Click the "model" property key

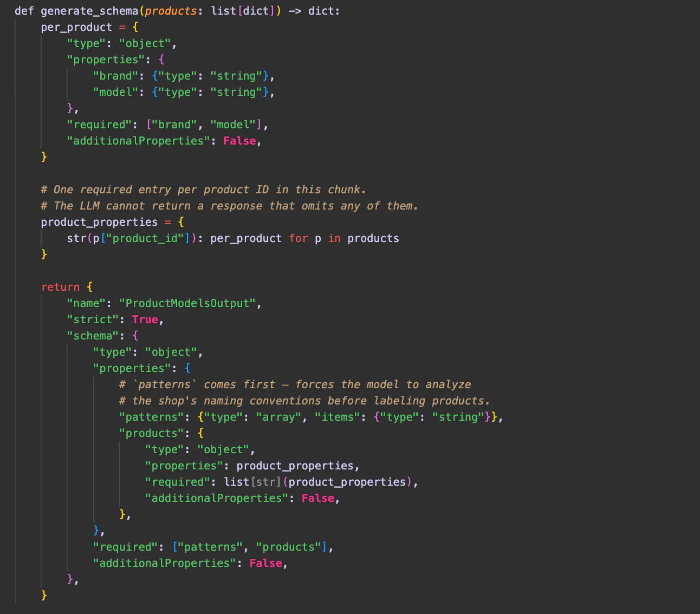click(x=115, y=92)
